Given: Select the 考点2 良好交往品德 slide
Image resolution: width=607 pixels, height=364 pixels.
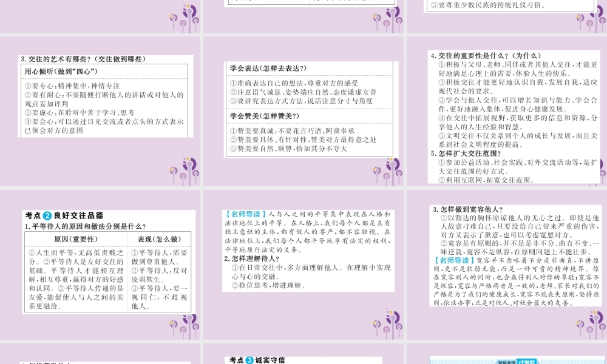Looking at the screenshot, I should [x=100, y=265].
